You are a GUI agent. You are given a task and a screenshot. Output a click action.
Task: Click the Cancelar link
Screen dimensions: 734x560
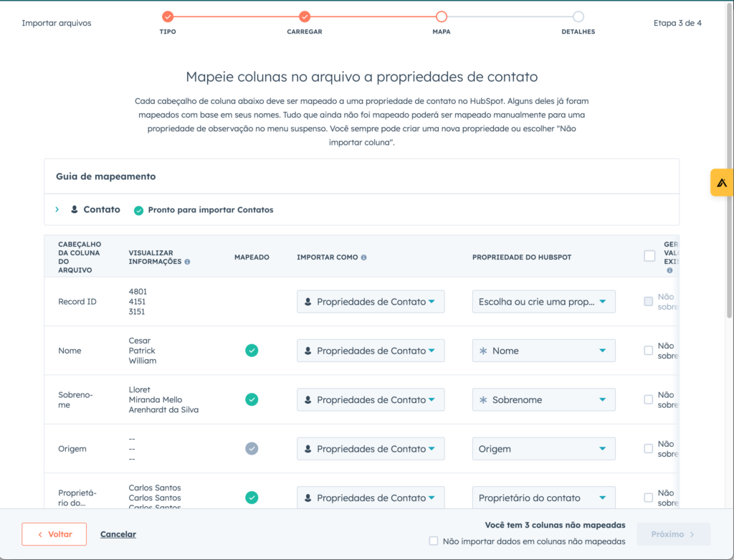coord(118,534)
